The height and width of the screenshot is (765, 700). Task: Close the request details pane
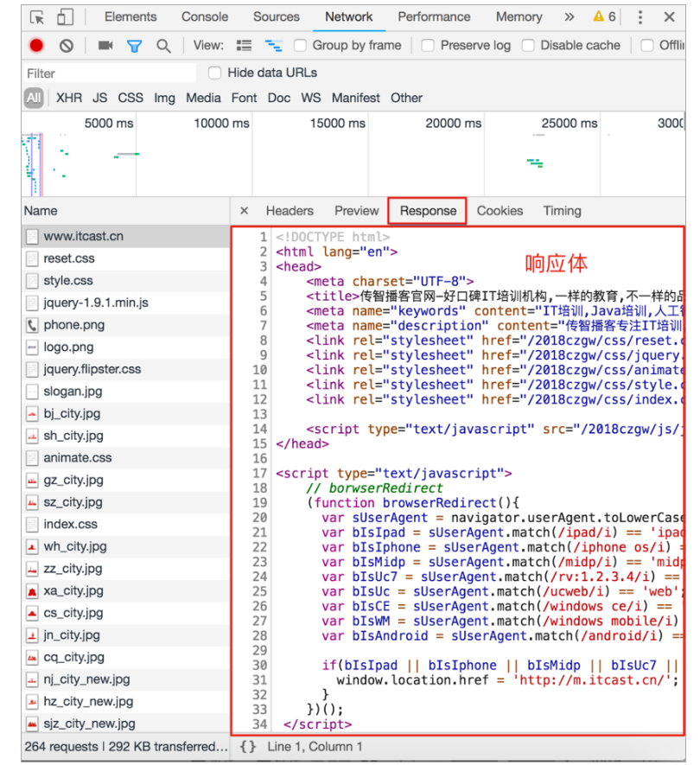pos(245,211)
